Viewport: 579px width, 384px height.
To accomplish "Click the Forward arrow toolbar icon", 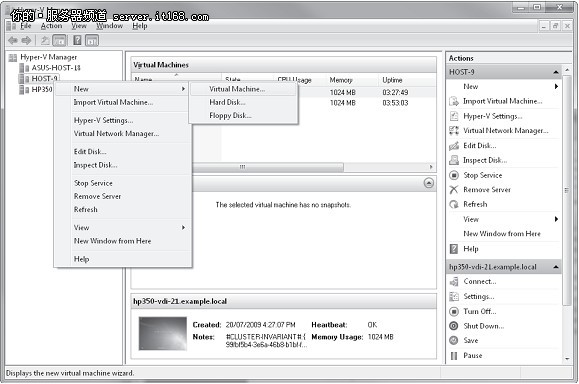I will (26, 40).
